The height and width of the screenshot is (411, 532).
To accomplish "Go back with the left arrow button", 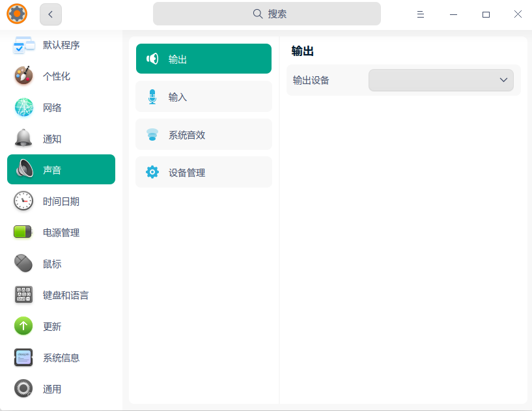I will [51, 14].
